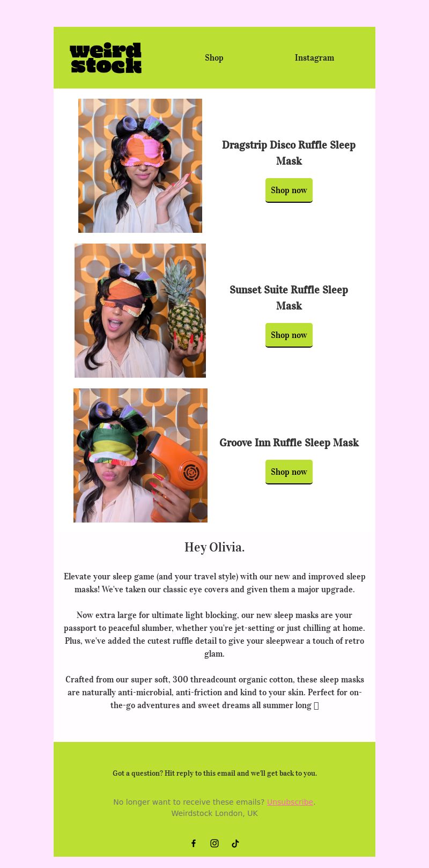This screenshot has width=429, height=868.
Task: Click Groove Inn Ruffle Sleep Mask title
Action: click(x=289, y=443)
